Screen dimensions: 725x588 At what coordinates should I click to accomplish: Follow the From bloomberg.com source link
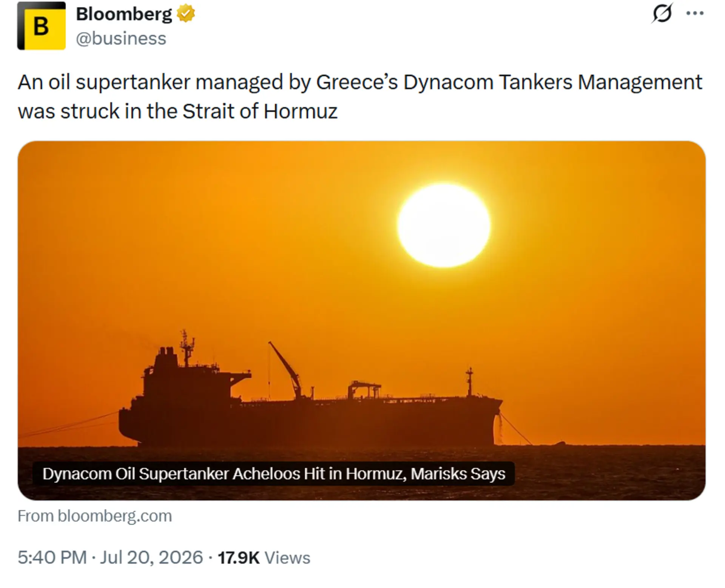(95, 516)
